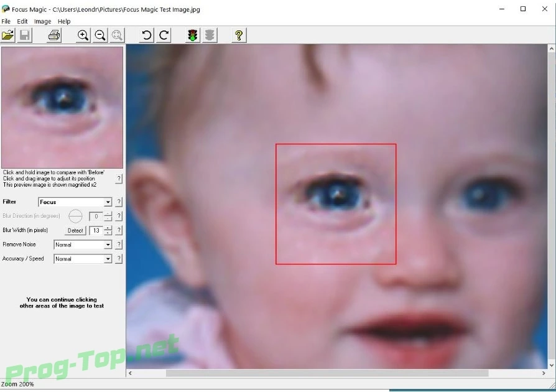Print image using the printer icon
Screen dimensions: 556x392
tap(54, 35)
